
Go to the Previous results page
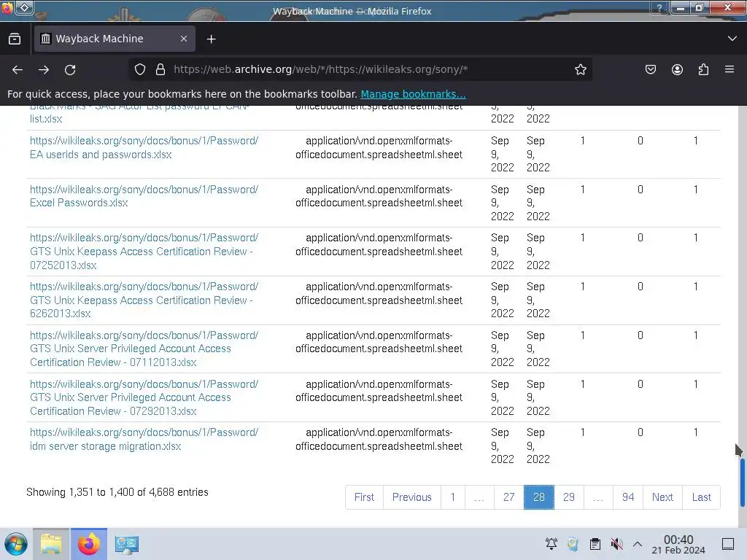[412, 497]
